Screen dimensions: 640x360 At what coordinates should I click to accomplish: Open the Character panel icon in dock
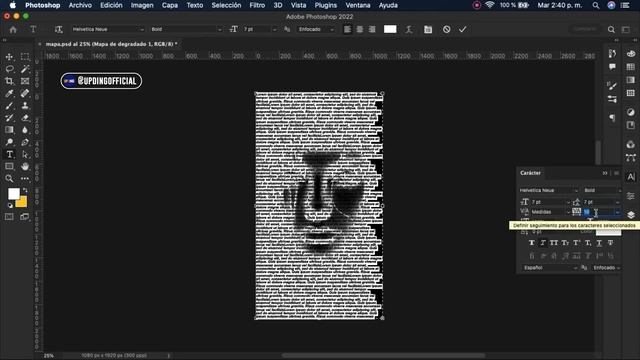tap(631, 177)
